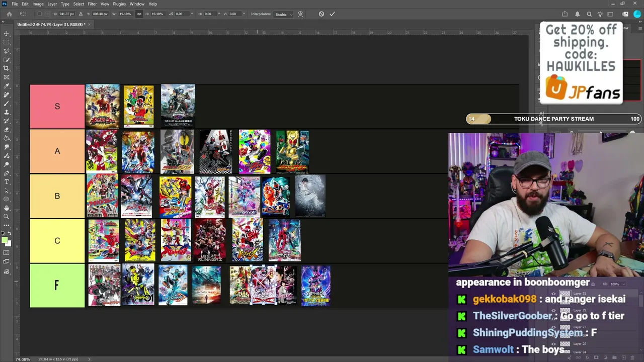644x362 pixels.
Task: Open the Search magnifier at top right
Action: click(589, 14)
